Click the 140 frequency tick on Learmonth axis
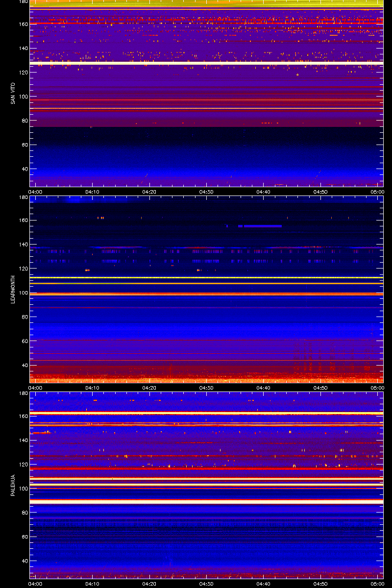The height and width of the screenshot is (588, 392). 23,245
